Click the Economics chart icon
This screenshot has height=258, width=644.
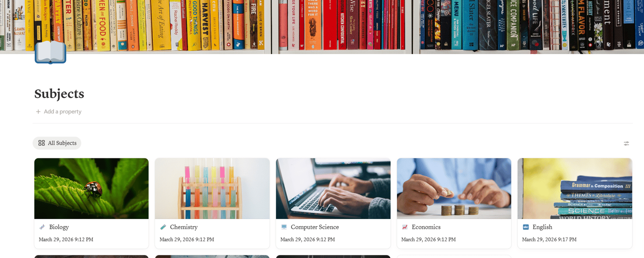coord(405,227)
